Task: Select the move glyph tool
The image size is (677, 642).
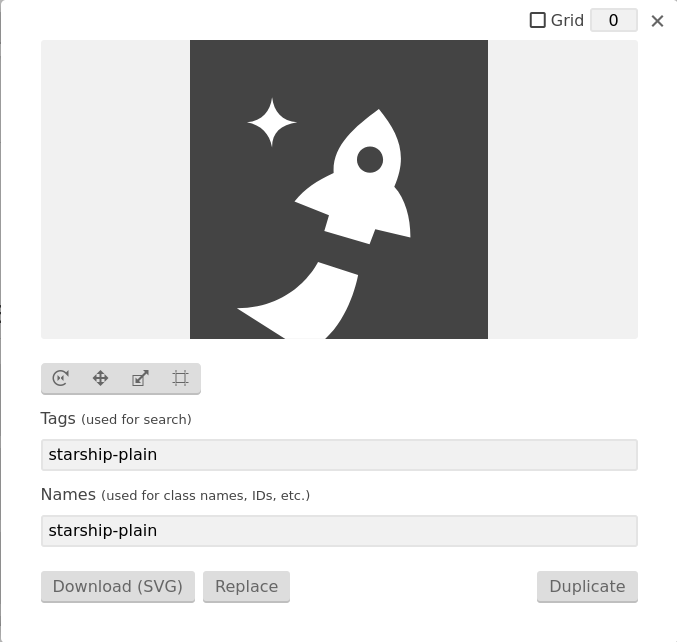Action: point(101,378)
